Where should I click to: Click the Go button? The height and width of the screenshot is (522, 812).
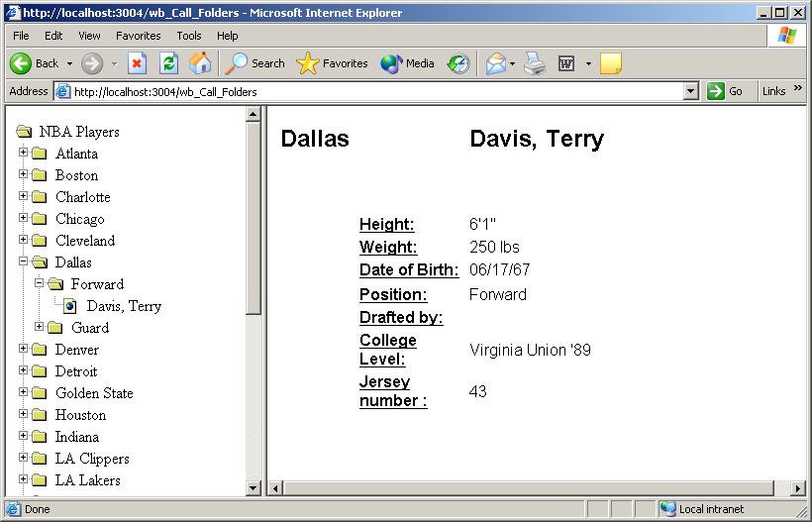[725, 92]
